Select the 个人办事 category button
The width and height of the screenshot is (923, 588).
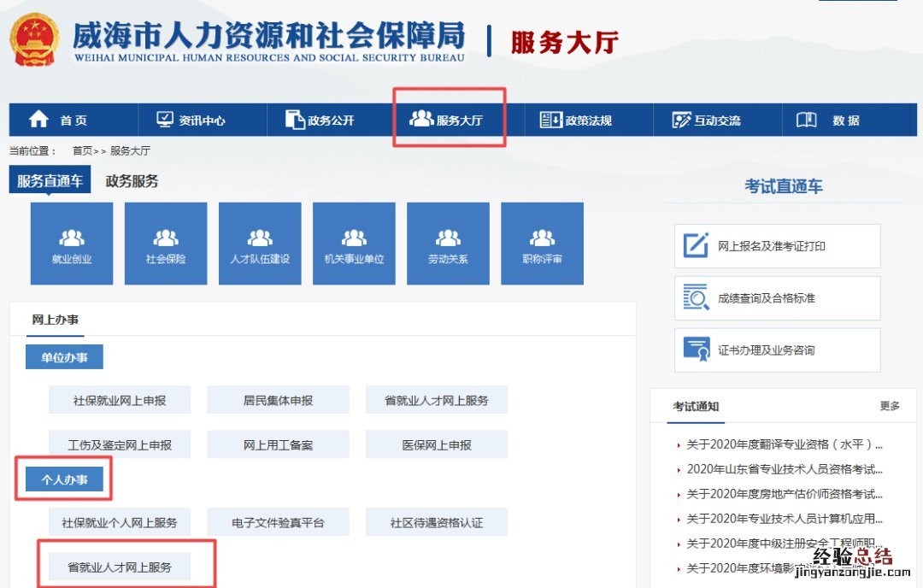coord(64,480)
